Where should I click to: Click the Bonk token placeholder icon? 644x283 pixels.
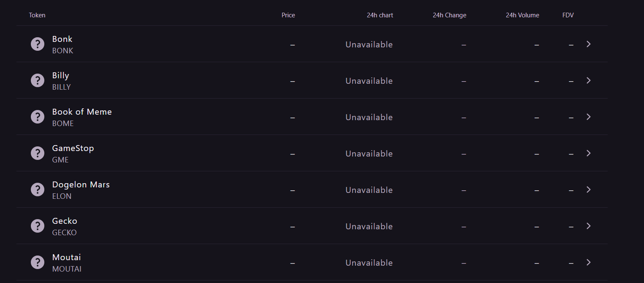[38, 44]
